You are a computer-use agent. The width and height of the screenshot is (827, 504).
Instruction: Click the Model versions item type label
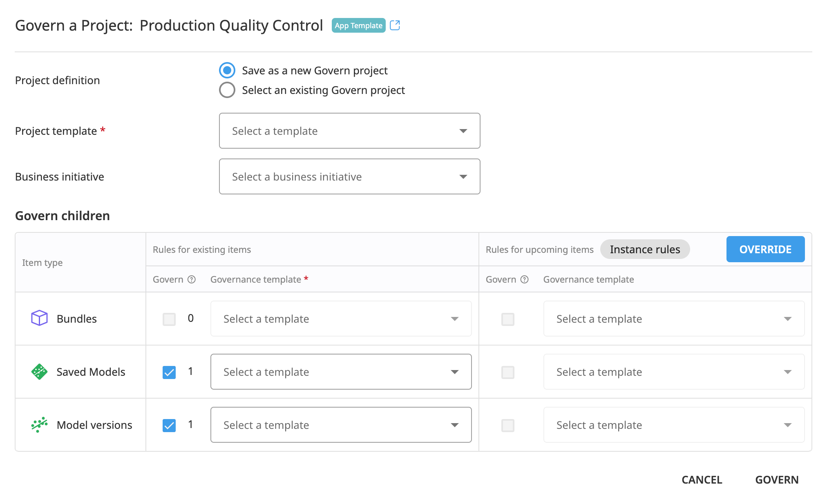(x=94, y=425)
